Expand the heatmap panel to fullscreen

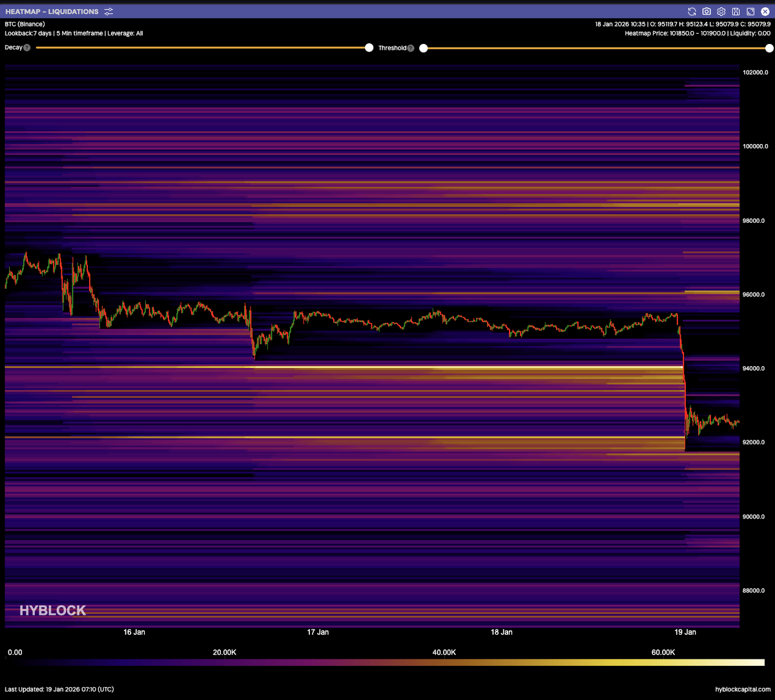[x=750, y=12]
